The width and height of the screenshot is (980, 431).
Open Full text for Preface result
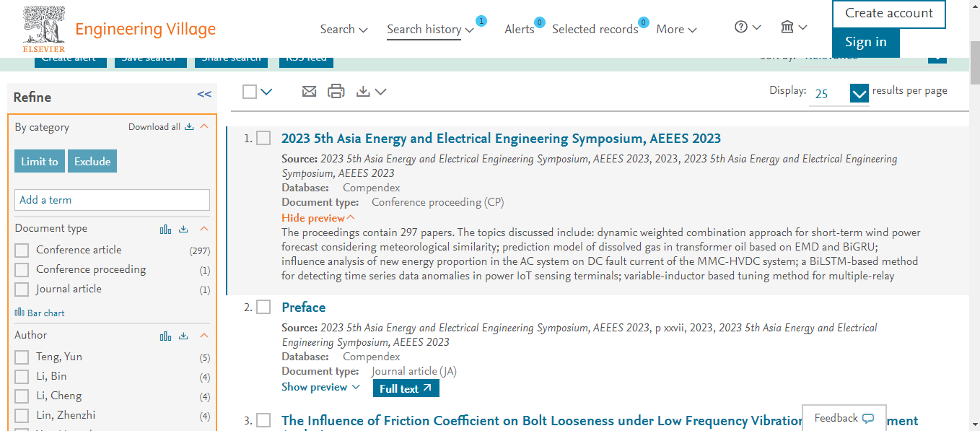pyautogui.click(x=406, y=388)
